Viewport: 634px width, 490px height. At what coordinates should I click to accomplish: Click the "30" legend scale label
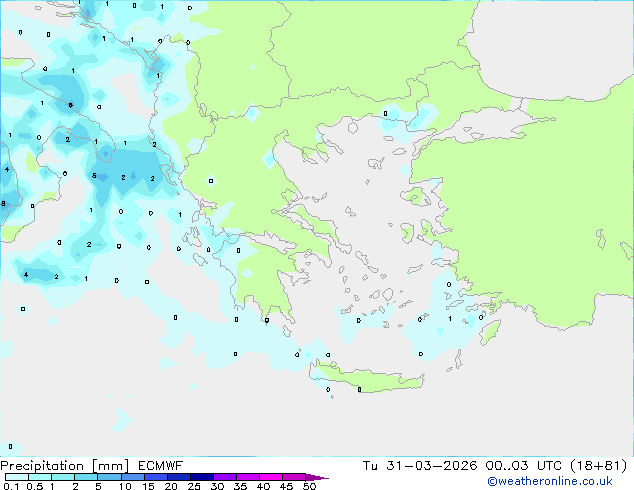pyautogui.click(x=217, y=486)
